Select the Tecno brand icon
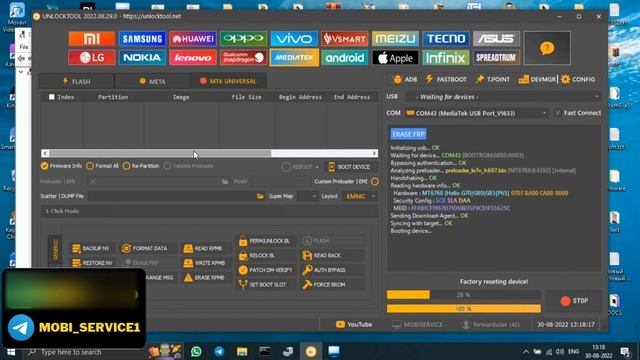Viewport: 640px width, 360px height. [x=446, y=39]
